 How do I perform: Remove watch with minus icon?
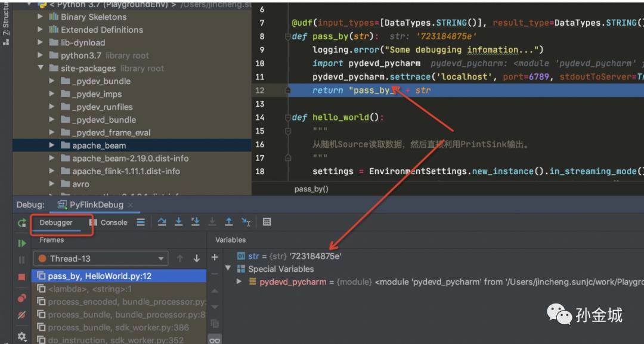point(215,274)
